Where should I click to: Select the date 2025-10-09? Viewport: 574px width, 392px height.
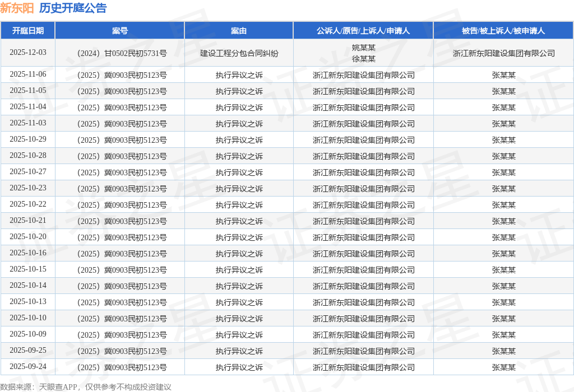click(28, 334)
